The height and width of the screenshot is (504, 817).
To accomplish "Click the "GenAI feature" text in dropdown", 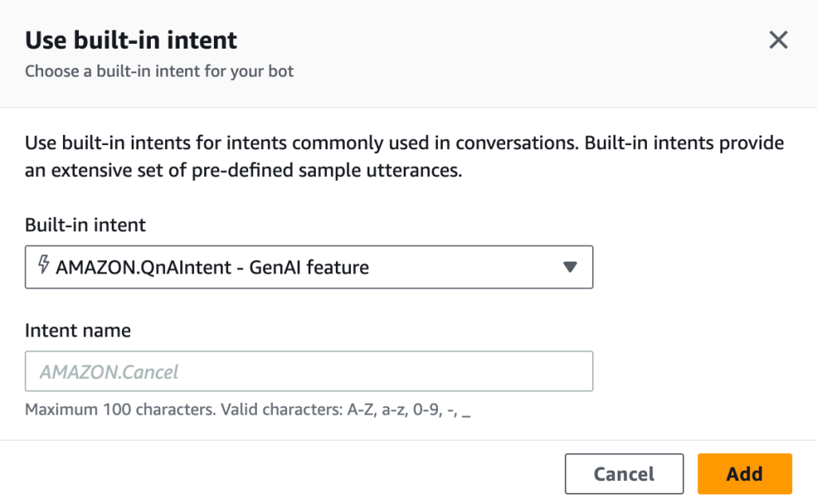I will coord(310,267).
